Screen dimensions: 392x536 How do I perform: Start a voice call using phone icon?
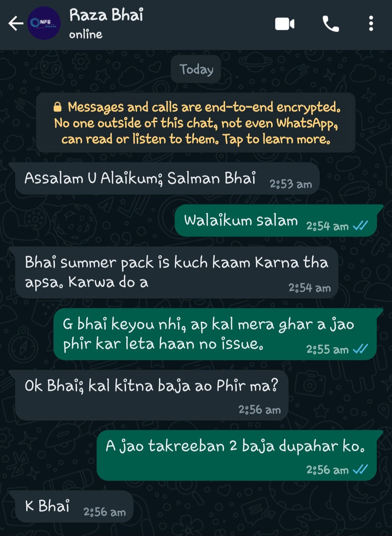point(330,24)
